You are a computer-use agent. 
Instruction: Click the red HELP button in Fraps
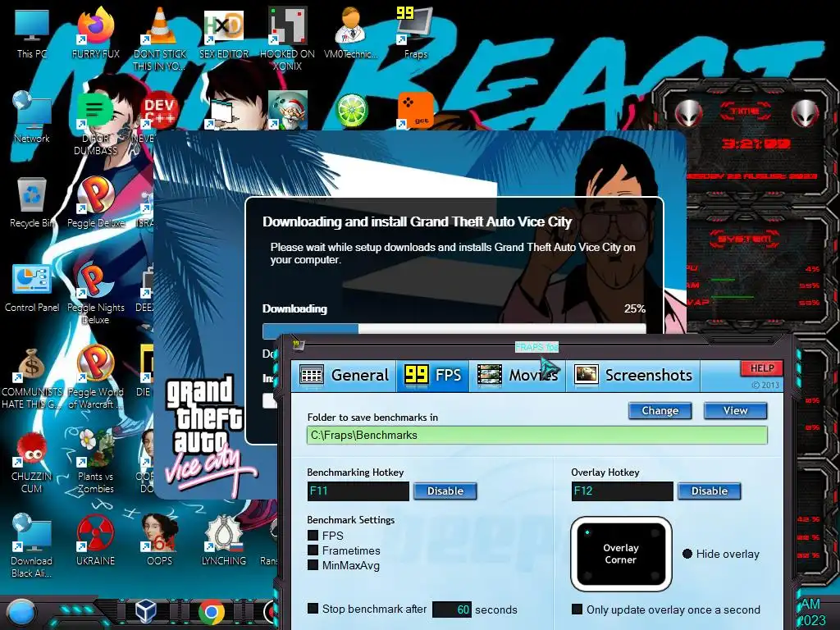pyautogui.click(x=762, y=368)
